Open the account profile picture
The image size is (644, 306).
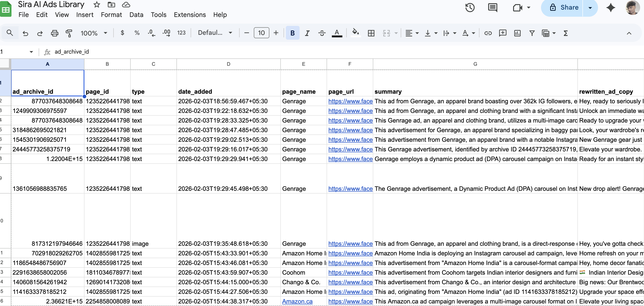pos(633,8)
